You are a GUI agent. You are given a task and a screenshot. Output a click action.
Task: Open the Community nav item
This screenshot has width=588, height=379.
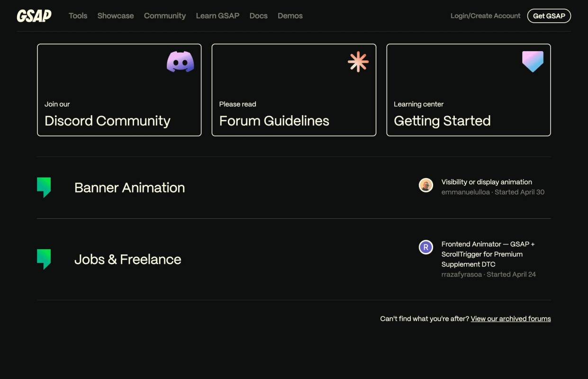[165, 16]
